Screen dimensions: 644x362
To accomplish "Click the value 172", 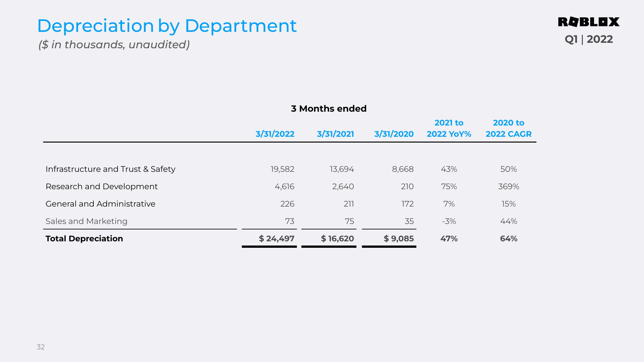I will pos(407,204).
